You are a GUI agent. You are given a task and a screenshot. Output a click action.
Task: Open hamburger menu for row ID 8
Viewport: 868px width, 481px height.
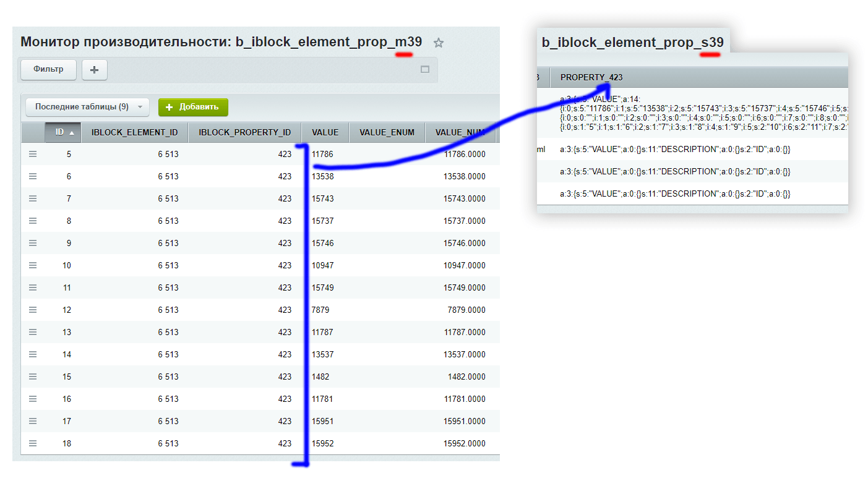(x=33, y=221)
